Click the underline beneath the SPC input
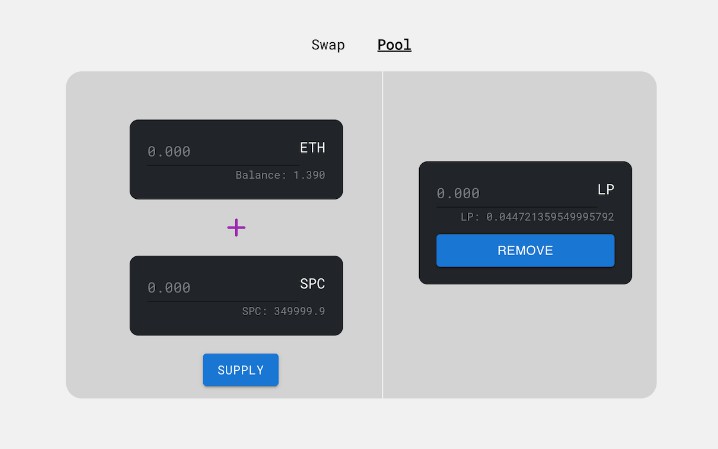 pos(236,302)
